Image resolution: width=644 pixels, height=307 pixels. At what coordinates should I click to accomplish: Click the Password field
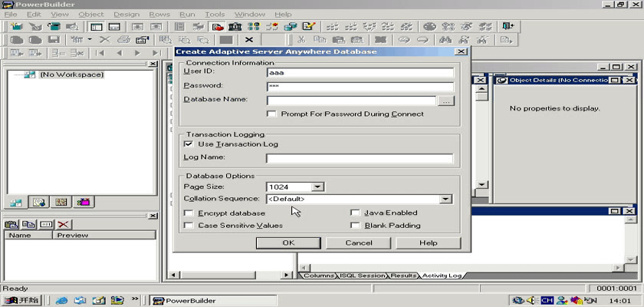[x=360, y=87]
